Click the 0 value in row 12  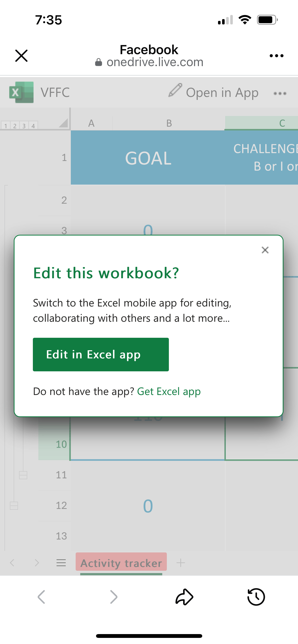[x=148, y=506]
